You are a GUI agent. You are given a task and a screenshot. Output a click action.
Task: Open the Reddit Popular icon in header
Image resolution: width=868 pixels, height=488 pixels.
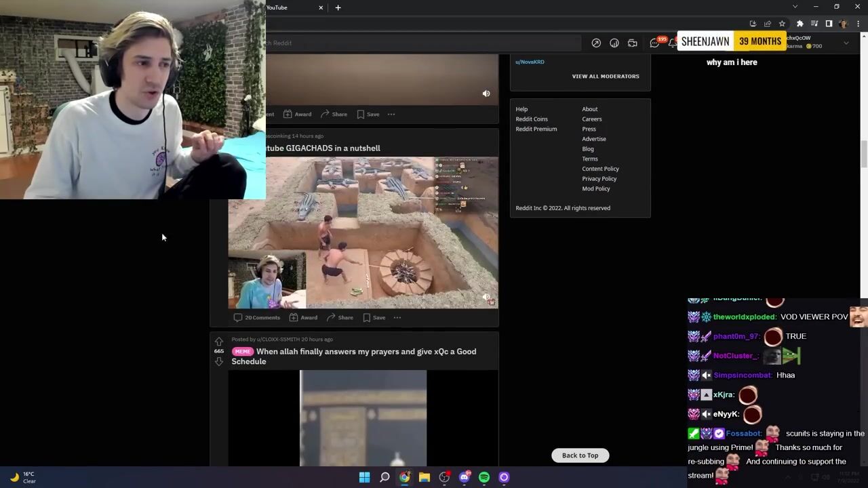pos(596,43)
